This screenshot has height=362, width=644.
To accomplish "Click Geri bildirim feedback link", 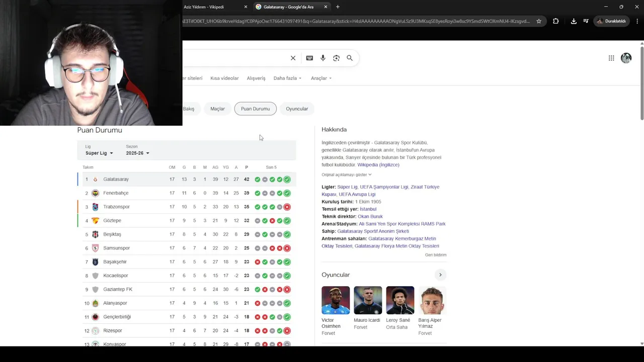I will [x=436, y=255].
